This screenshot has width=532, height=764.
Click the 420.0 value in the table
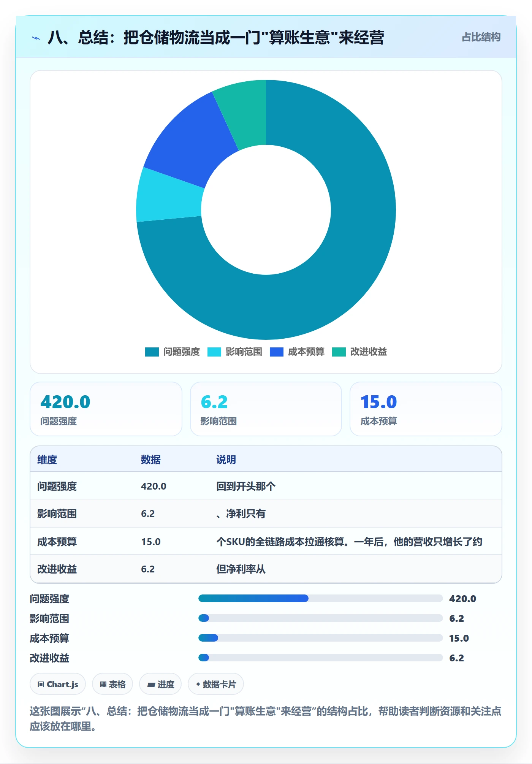click(x=154, y=486)
